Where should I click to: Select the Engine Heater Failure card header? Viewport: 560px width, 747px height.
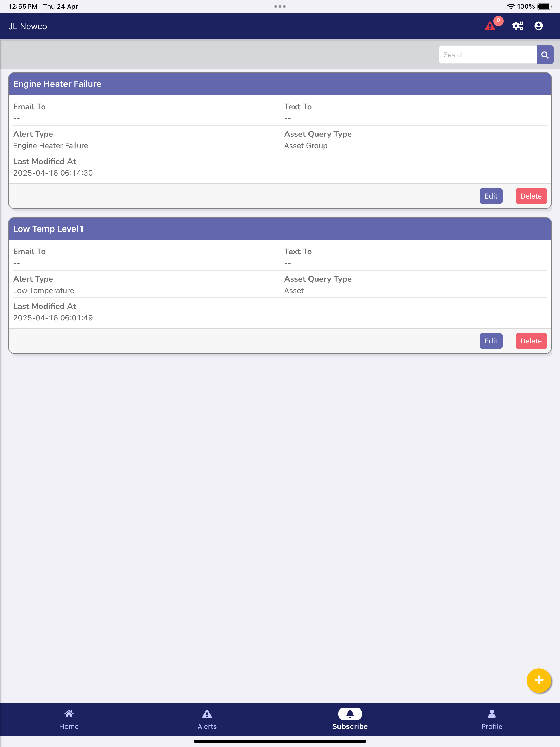click(280, 84)
